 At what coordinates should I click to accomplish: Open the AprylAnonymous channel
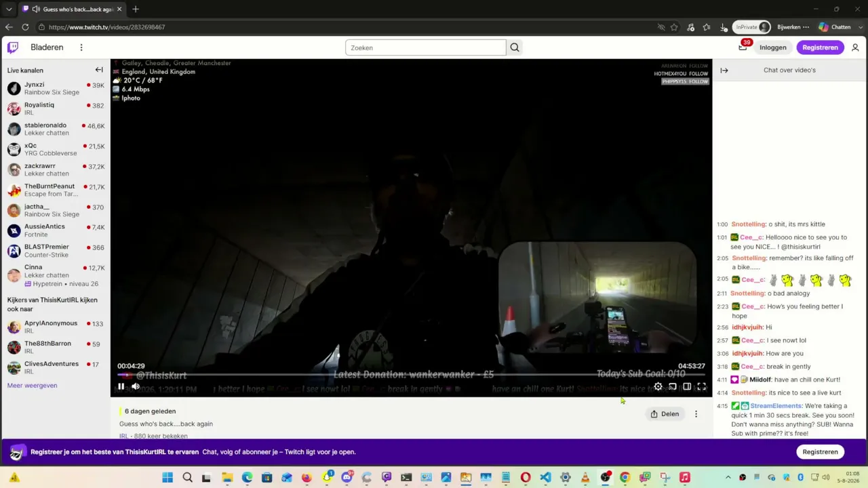pos(55,327)
